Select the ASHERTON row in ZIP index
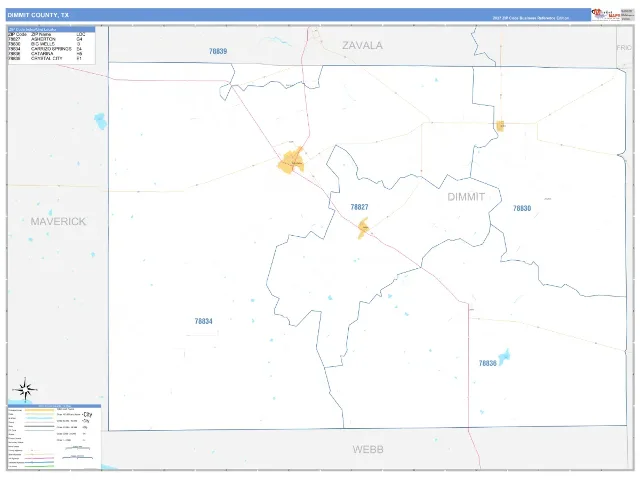 pyautogui.click(x=45, y=39)
